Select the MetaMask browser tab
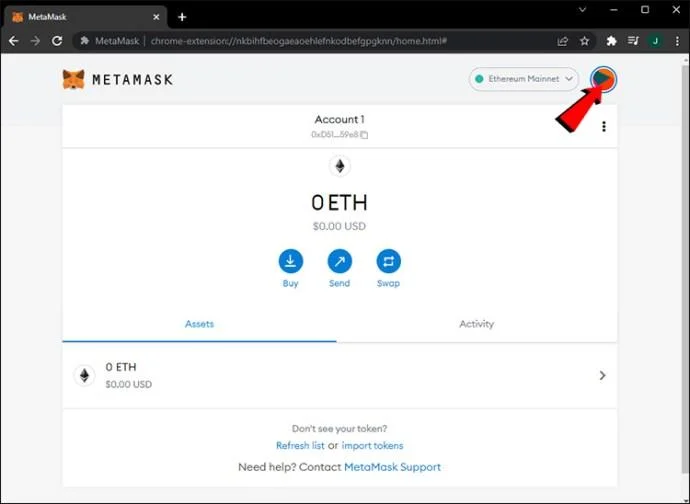Viewport: 690px width, 504px height. (x=86, y=17)
